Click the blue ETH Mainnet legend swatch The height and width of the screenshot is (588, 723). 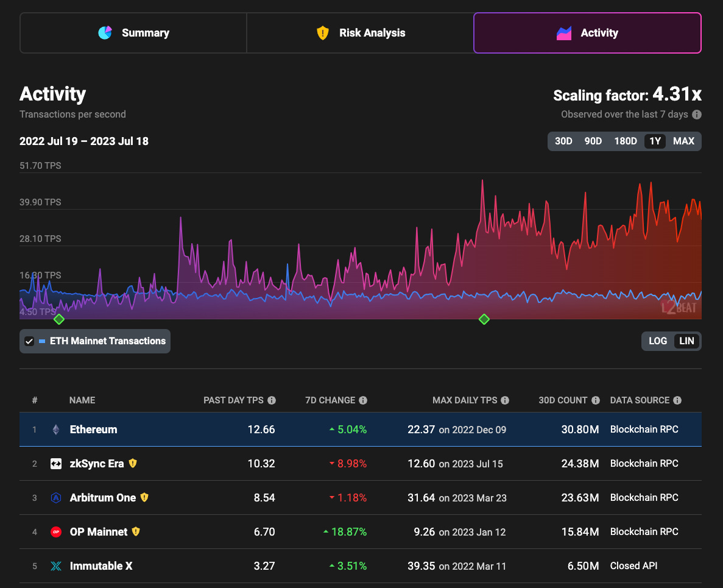pos(42,341)
